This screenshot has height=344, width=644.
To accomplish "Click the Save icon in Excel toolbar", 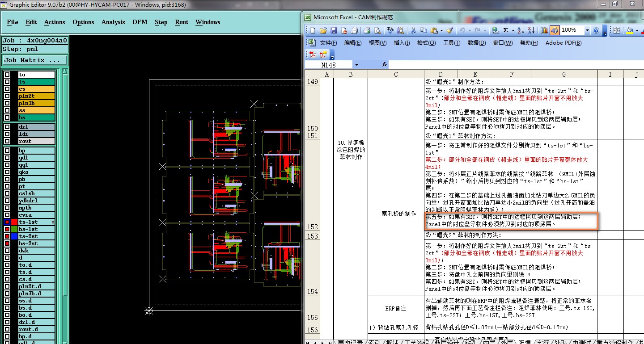I will (334, 30).
